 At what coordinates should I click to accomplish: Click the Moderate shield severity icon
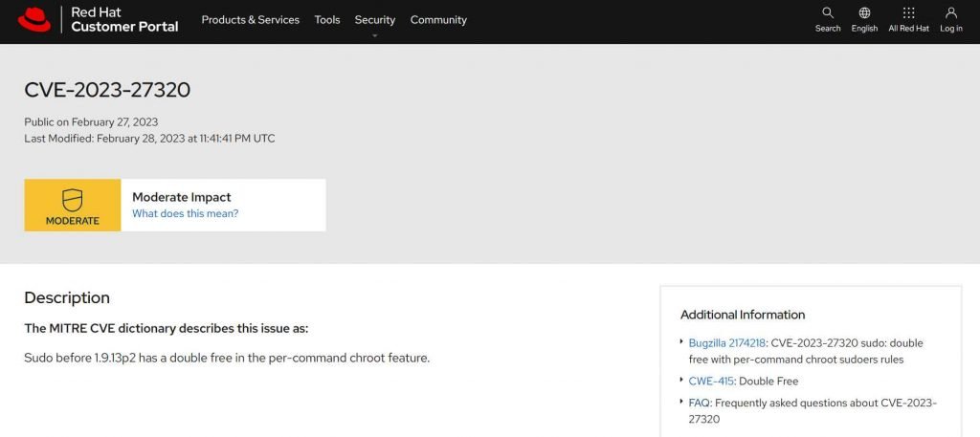click(x=73, y=201)
